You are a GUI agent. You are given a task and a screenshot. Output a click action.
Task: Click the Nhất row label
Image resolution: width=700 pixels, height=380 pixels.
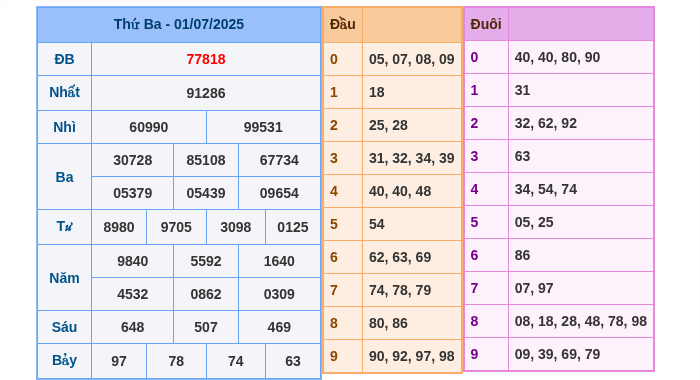[x=64, y=92]
